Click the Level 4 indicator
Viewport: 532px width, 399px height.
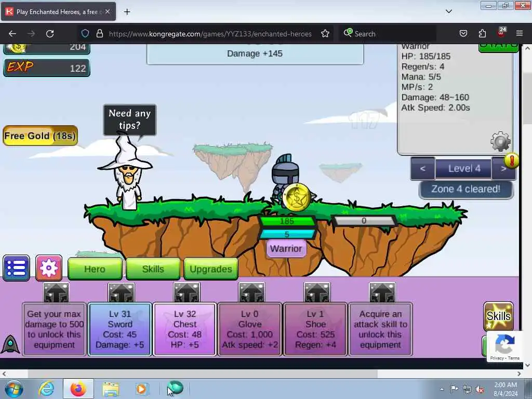(x=463, y=169)
